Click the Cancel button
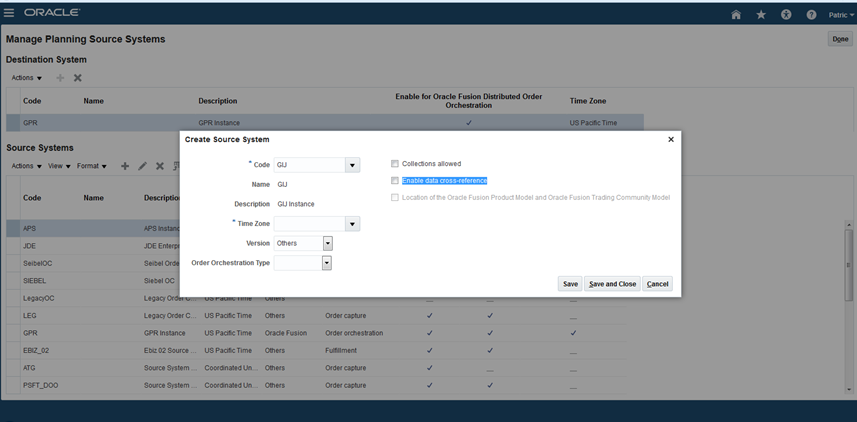 click(658, 284)
